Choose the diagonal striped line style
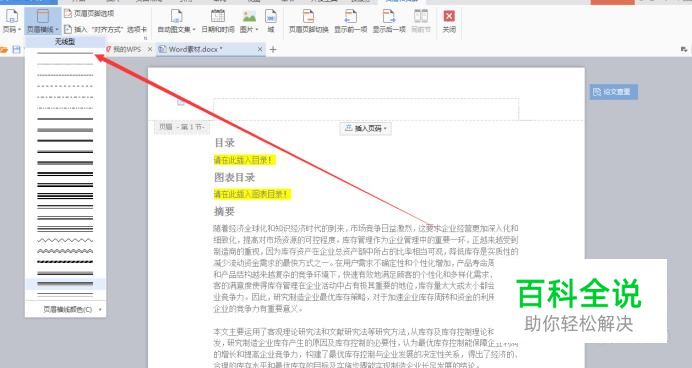 pyautogui.click(x=65, y=262)
